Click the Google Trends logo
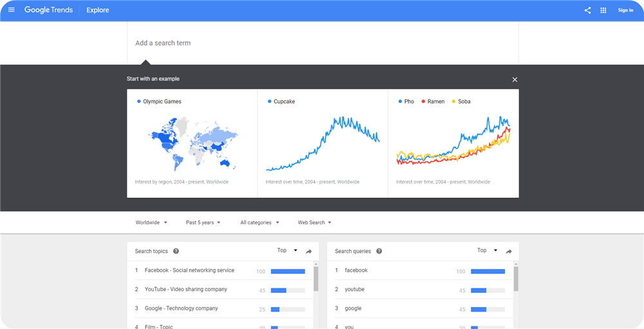The width and height of the screenshot is (644, 329). pos(48,10)
